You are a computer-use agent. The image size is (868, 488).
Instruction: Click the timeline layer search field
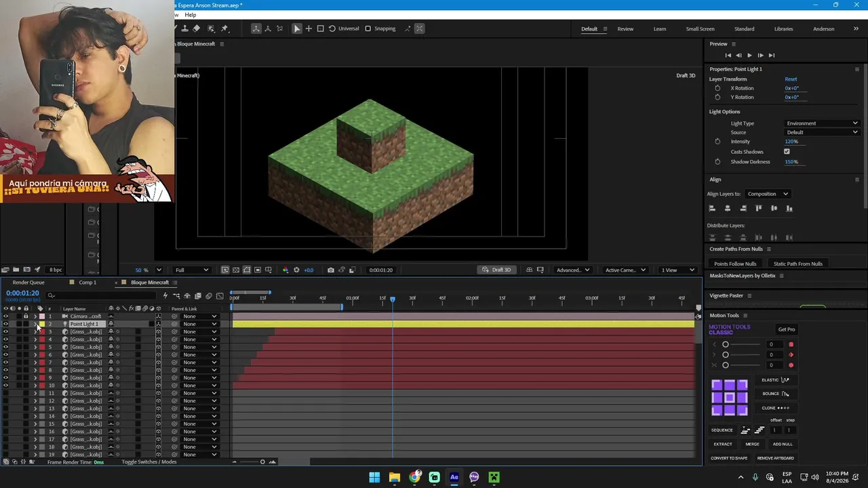[x=102, y=296]
